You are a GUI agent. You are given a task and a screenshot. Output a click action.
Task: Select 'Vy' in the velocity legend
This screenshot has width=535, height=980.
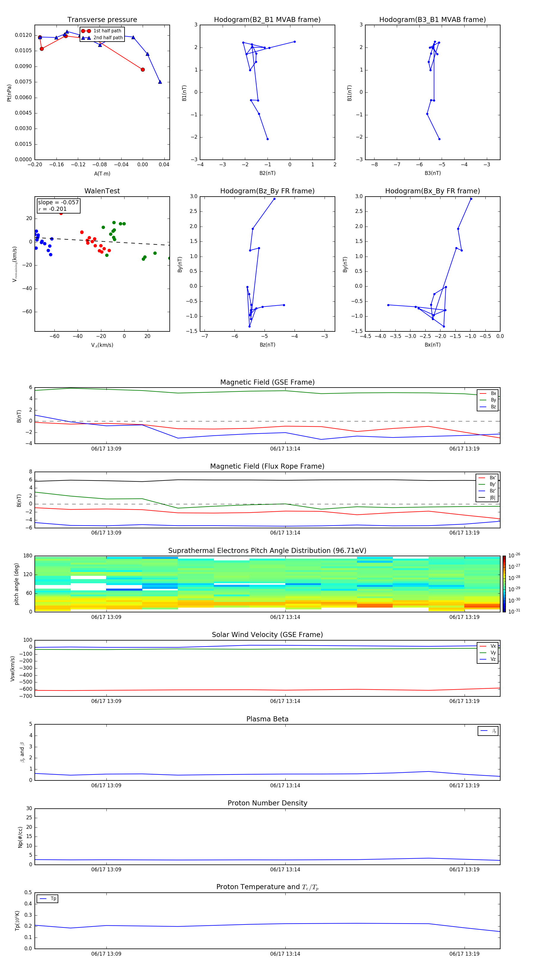point(488,653)
